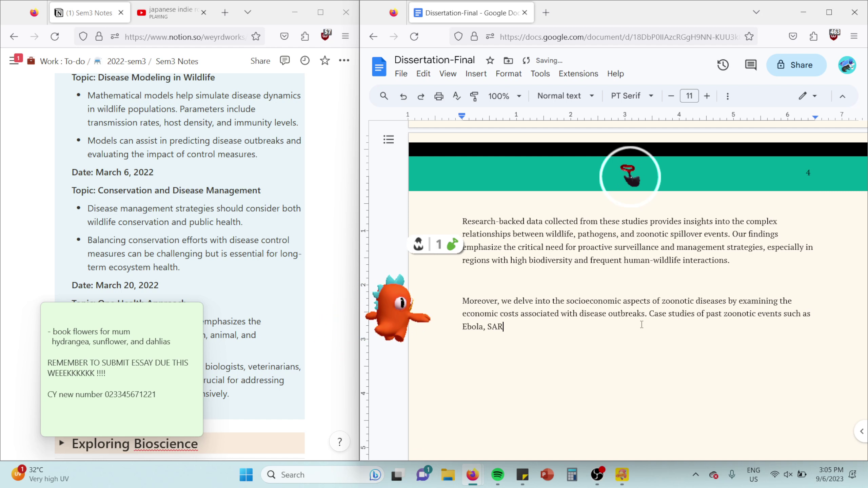This screenshot has width=868, height=488.
Task: Click the print icon in Google Docs
Action: coord(440,96)
